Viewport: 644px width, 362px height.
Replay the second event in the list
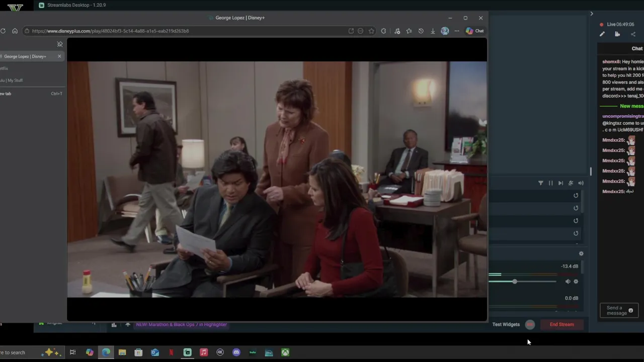(x=576, y=208)
